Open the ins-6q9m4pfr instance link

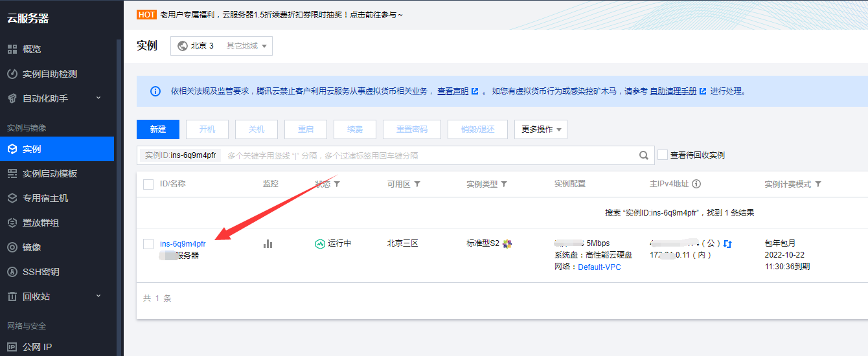[x=183, y=244]
